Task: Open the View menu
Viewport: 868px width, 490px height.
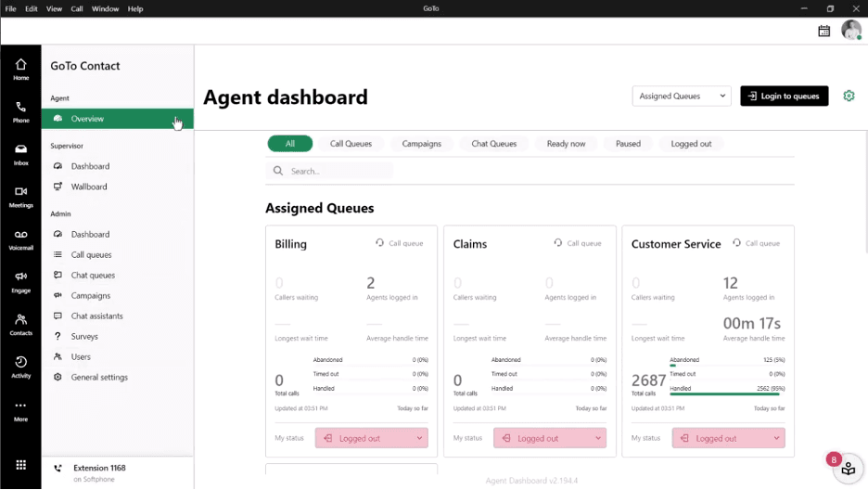Action: (x=54, y=9)
